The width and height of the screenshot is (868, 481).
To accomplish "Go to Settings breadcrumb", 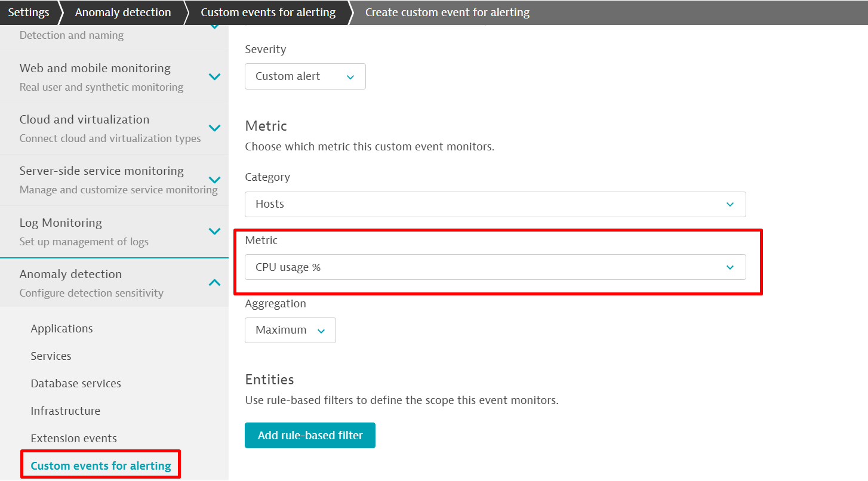I will [x=28, y=13].
